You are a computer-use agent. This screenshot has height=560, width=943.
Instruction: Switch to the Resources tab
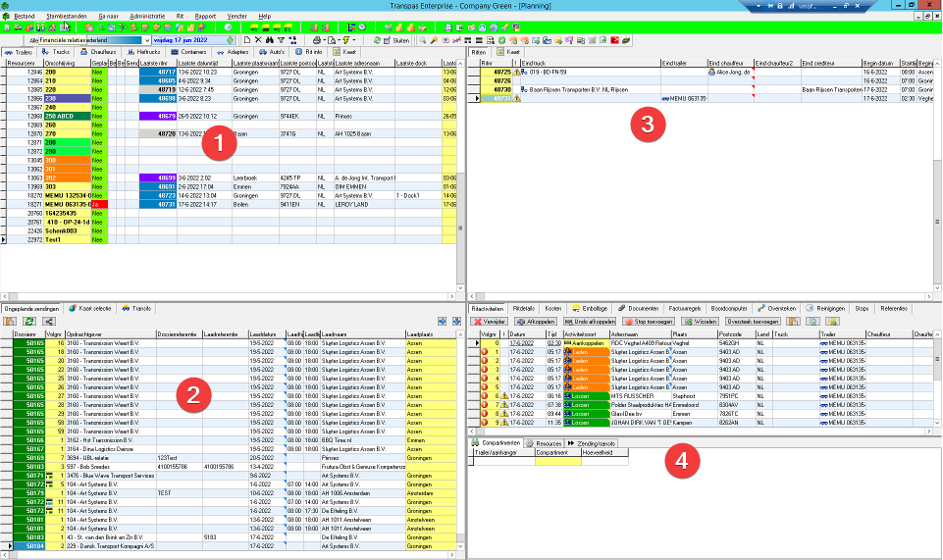coord(544,443)
